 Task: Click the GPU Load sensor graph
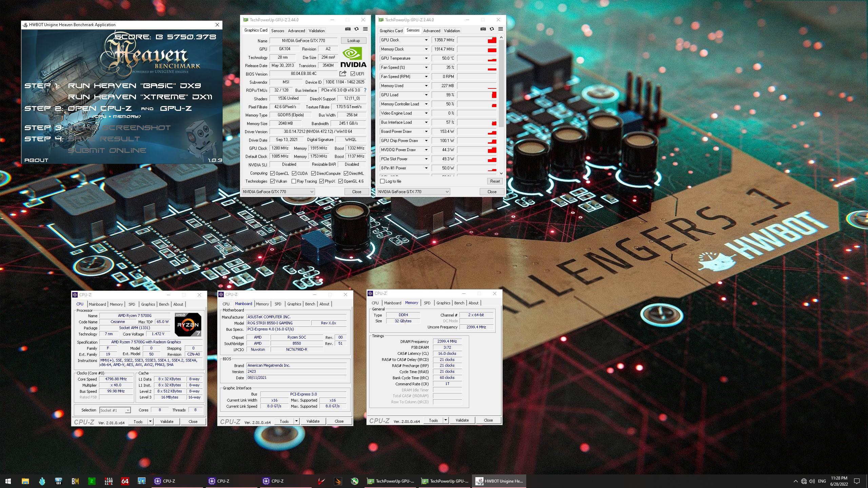click(x=477, y=95)
